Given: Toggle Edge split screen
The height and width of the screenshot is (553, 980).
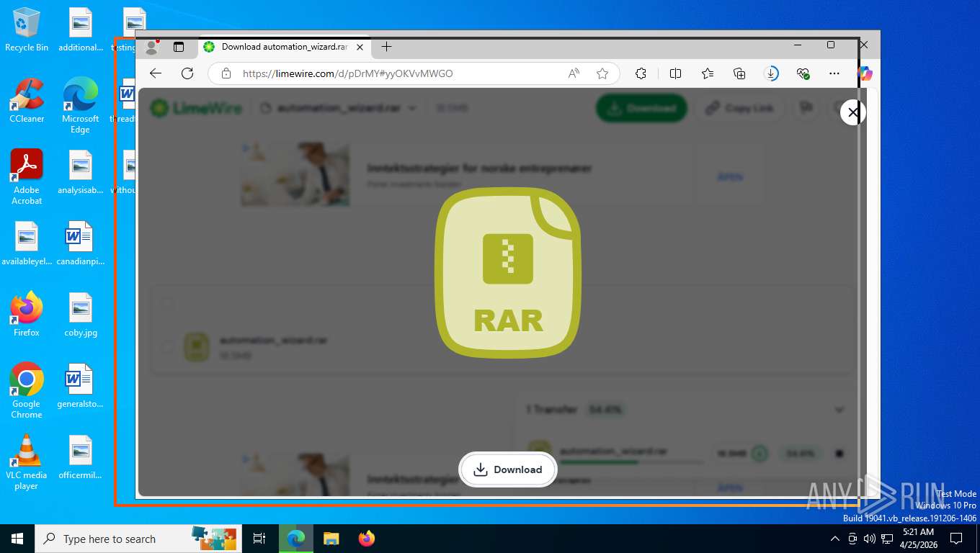Looking at the screenshot, I should [675, 73].
